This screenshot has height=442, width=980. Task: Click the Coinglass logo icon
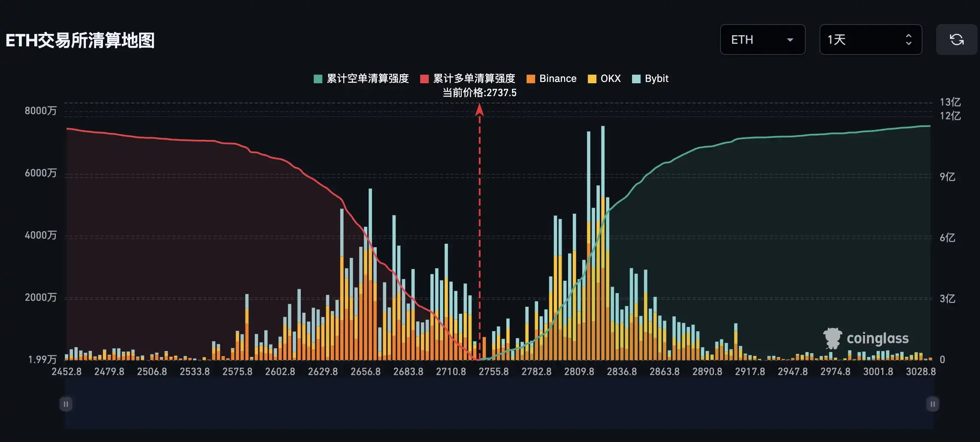832,339
